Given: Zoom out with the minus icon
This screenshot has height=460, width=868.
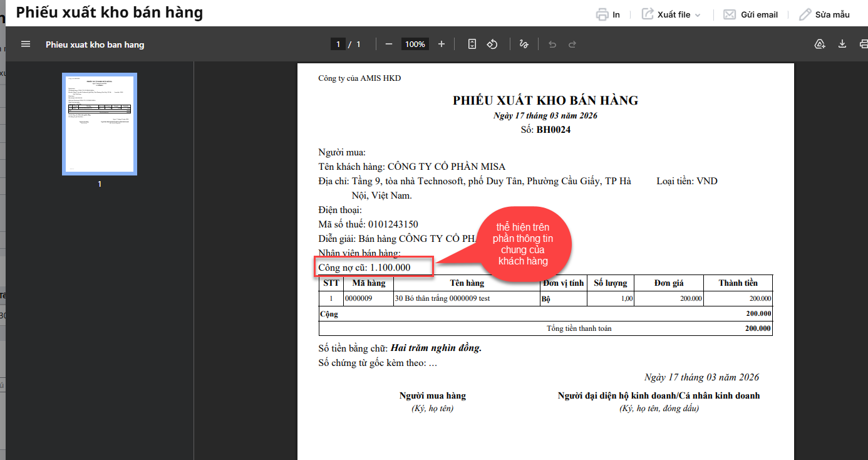Looking at the screenshot, I should point(389,44).
